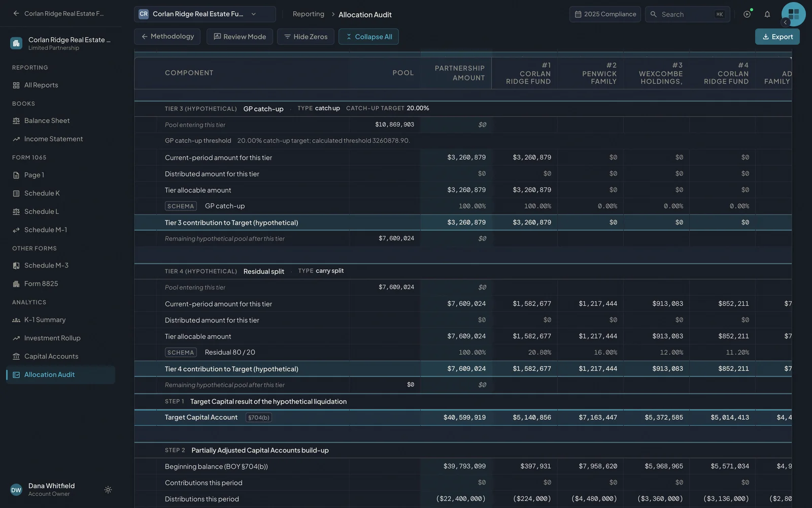Go to Schedule M-1
The height and width of the screenshot is (508, 812).
coord(61,230)
